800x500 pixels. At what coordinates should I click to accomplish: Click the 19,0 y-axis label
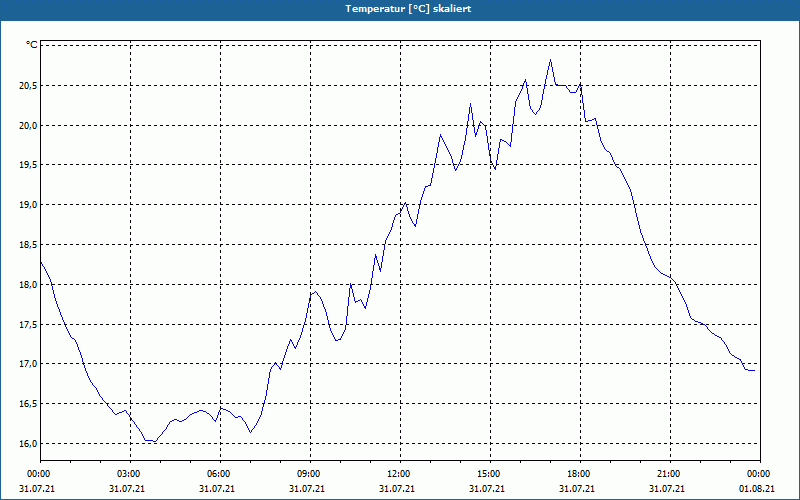coord(28,205)
